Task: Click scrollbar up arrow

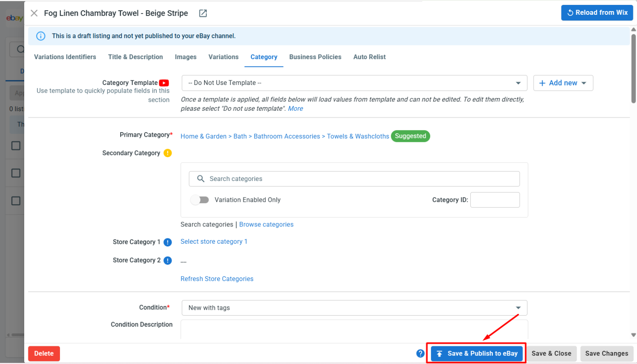Action: pyautogui.click(x=634, y=30)
